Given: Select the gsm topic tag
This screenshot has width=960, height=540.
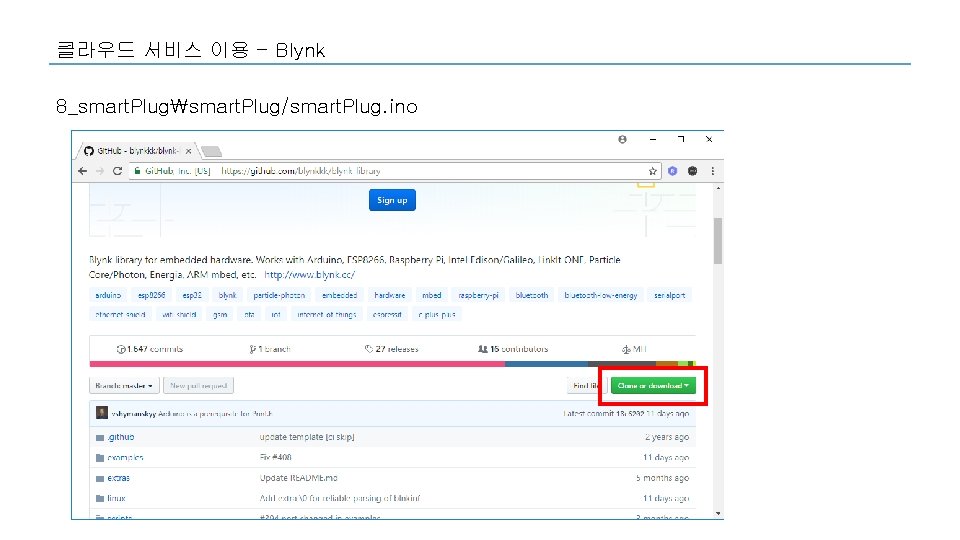Looking at the screenshot, I should tap(220, 315).
